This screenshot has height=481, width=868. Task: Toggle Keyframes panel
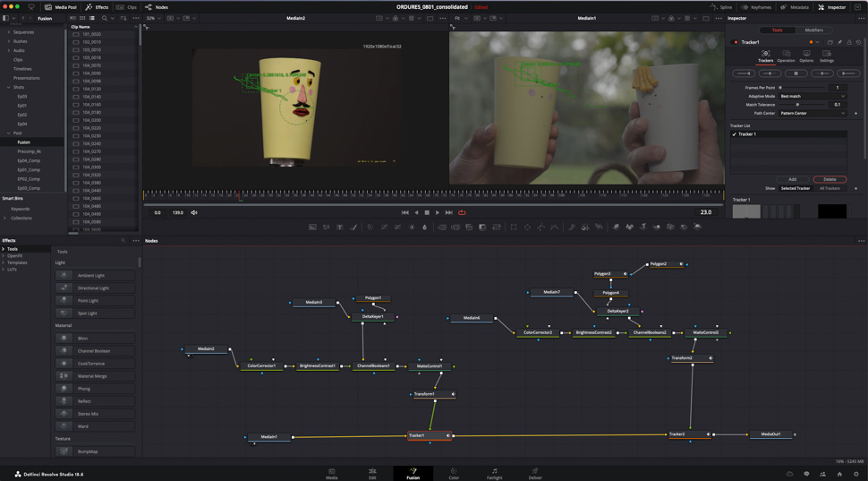click(x=756, y=7)
